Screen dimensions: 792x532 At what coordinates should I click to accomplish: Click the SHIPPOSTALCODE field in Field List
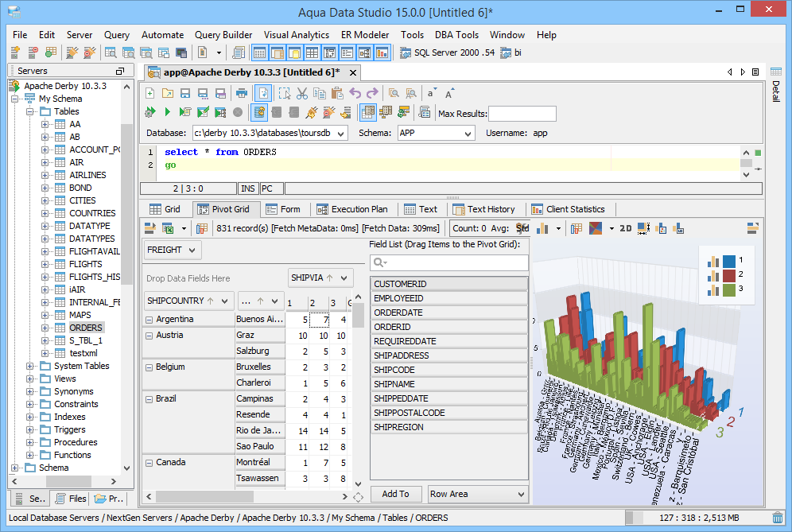pyautogui.click(x=449, y=413)
